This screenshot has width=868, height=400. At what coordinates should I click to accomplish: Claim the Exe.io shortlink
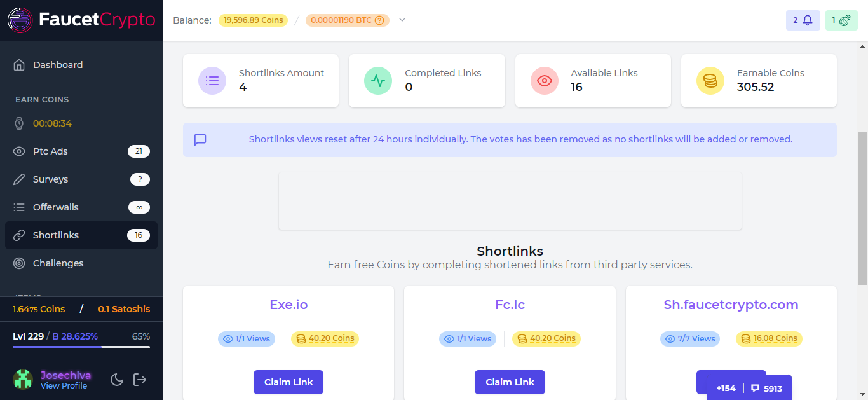click(288, 382)
